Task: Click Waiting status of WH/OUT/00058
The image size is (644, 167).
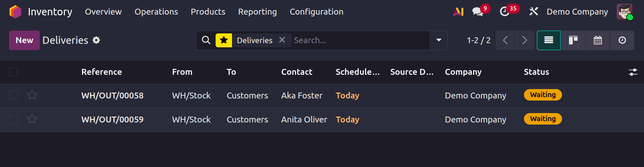Action: tap(543, 95)
